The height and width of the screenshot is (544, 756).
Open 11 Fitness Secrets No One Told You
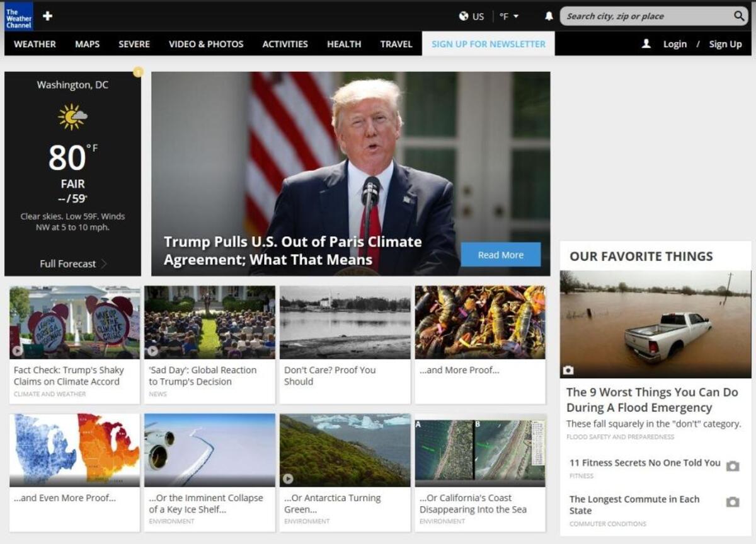coord(645,463)
